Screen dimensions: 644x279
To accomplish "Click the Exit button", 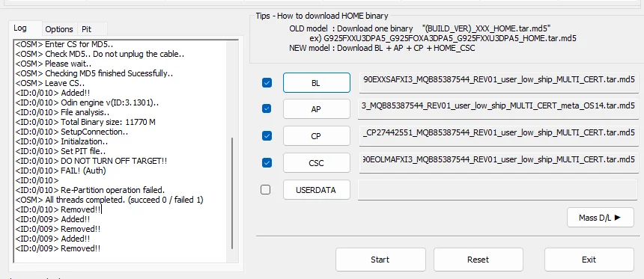I will pos(589,260).
